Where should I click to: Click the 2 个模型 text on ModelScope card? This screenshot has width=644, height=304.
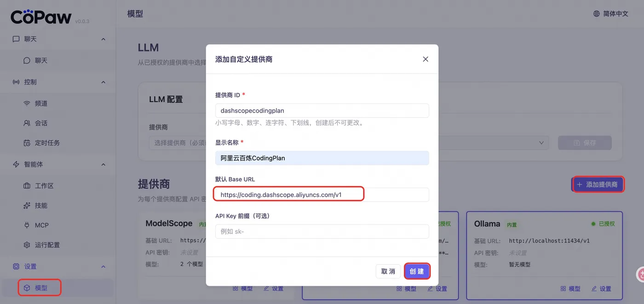tap(192, 264)
